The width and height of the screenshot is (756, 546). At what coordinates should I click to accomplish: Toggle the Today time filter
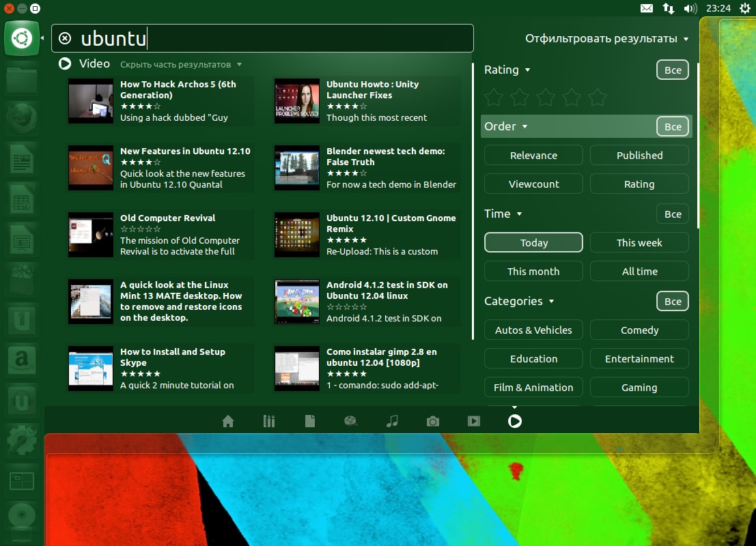[x=534, y=242]
